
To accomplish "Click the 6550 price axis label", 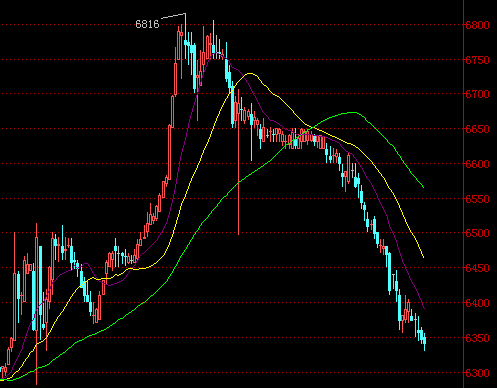I will tap(477, 199).
